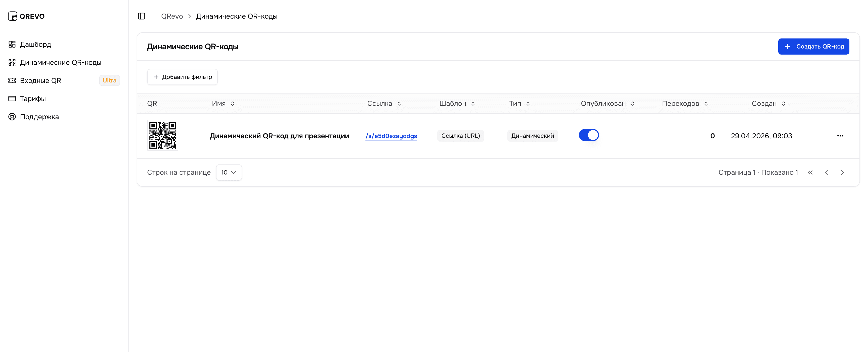The image size is (868, 352).
Task: Click the Ultra badge
Action: click(110, 80)
